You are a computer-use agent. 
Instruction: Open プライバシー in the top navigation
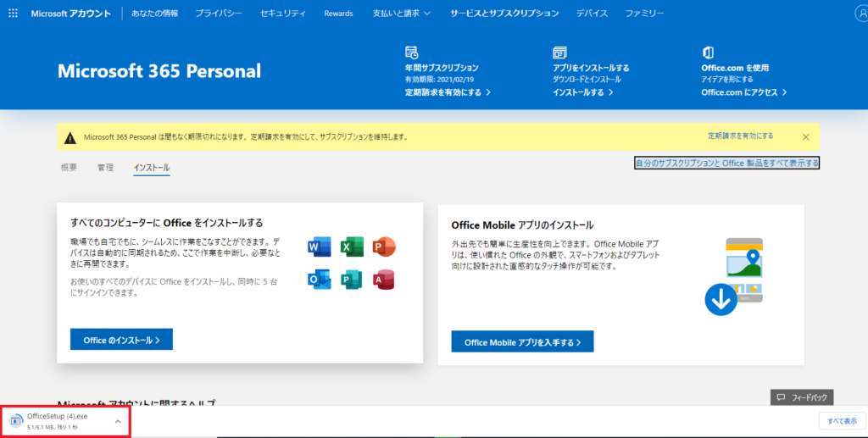pyautogui.click(x=219, y=14)
